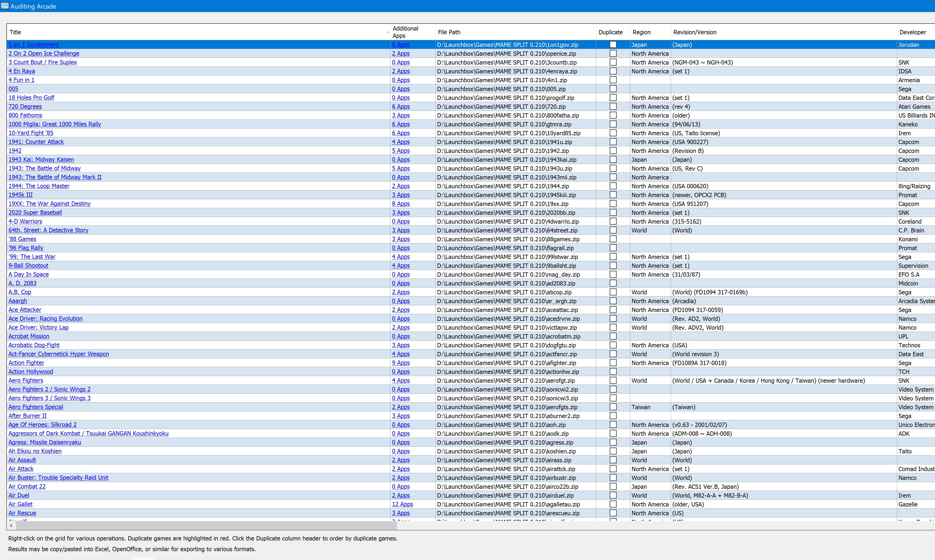935x560 pixels.
Task: Open Ace Driver: Victory Lap link
Action: [39, 328]
